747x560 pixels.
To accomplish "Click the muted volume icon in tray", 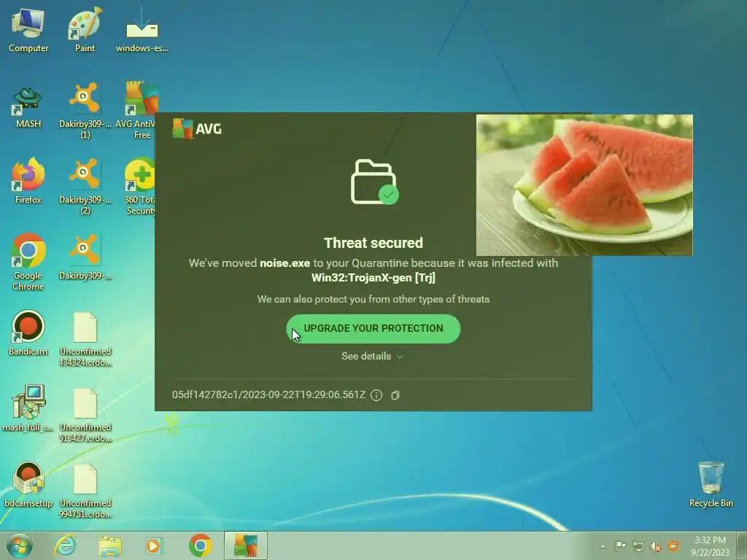I will (656, 546).
